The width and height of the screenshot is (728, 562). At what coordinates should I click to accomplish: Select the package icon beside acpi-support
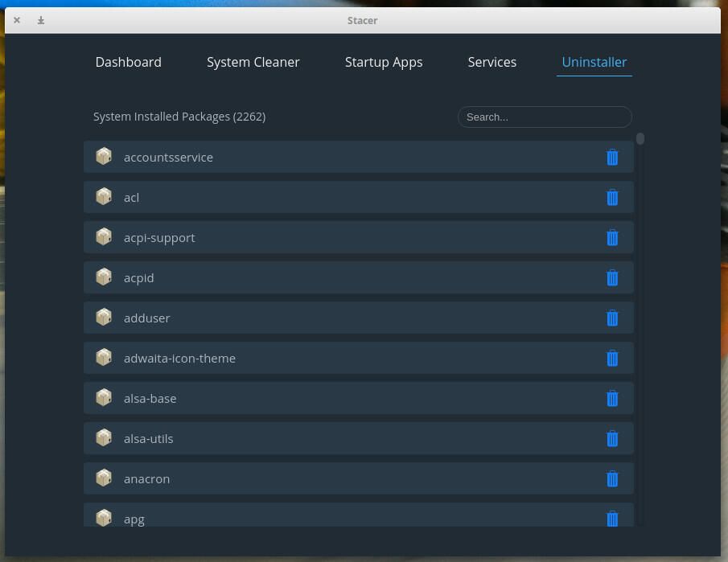(x=104, y=236)
